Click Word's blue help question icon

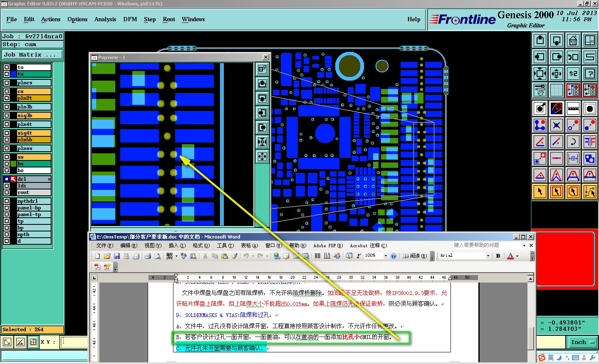[x=394, y=256]
